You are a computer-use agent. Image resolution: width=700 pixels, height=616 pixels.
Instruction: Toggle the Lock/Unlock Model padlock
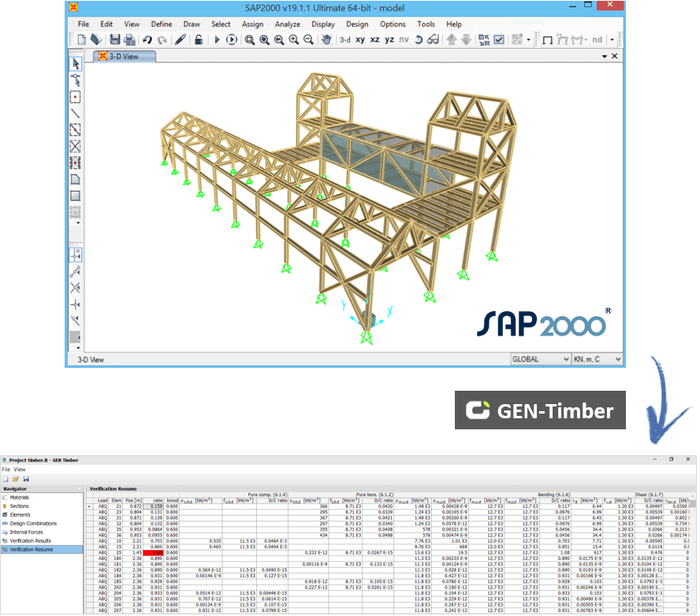pyautogui.click(x=199, y=39)
